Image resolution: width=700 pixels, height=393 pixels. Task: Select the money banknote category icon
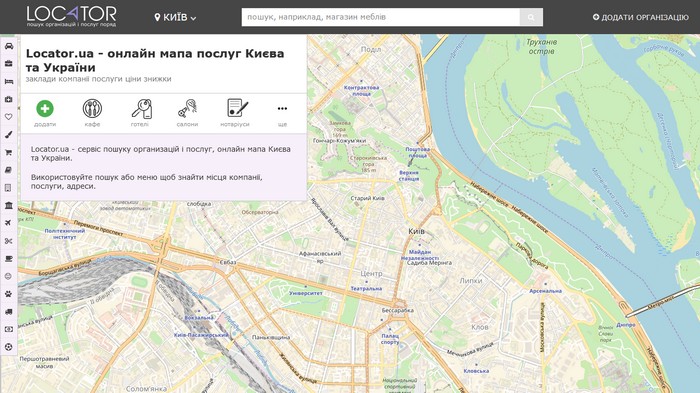[x=8, y=329]
